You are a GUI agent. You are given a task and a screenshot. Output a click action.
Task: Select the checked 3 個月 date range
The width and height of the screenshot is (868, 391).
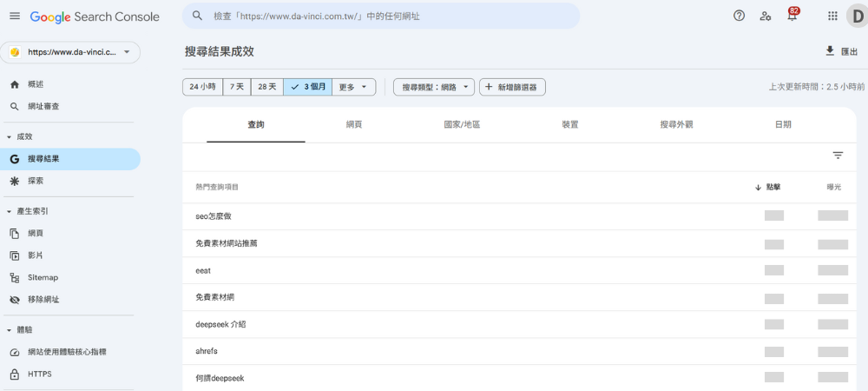(x=308, y=87)
